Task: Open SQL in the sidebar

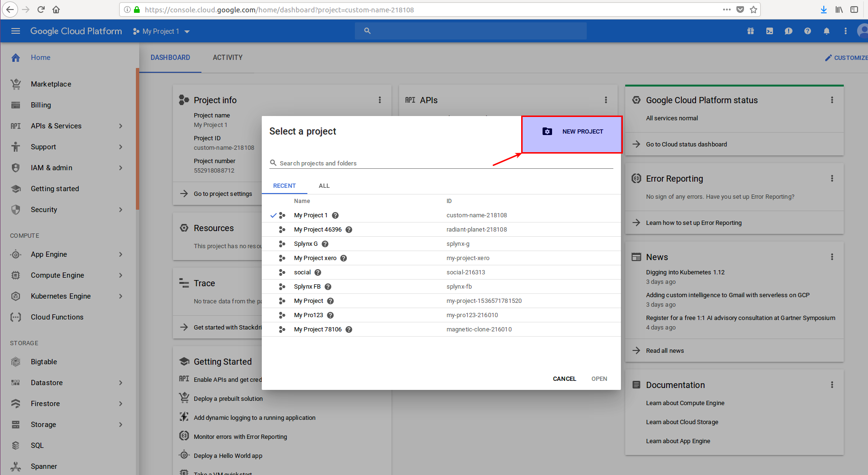Action: 37,446
